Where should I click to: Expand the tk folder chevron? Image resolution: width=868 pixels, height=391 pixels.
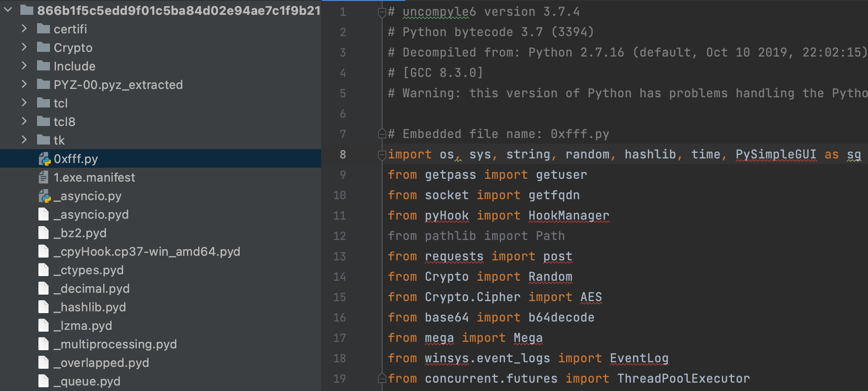coord(24,140)
